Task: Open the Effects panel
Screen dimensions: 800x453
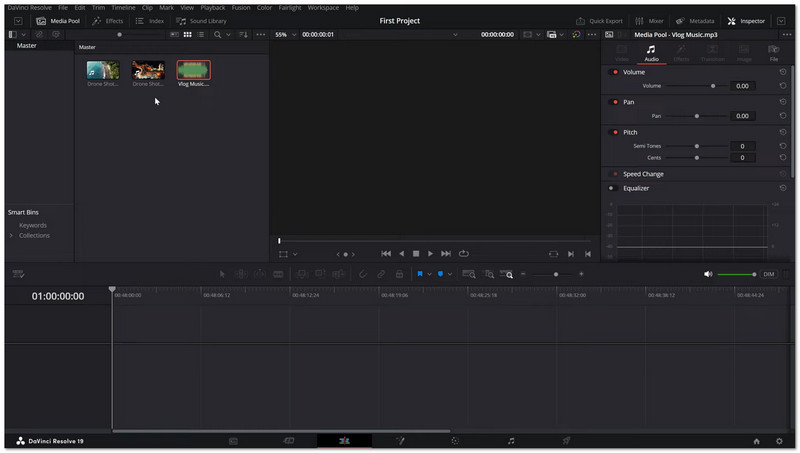Action: 108,21
